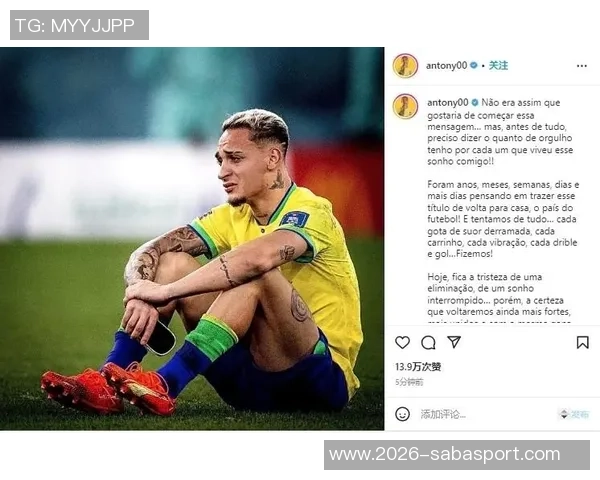
Task: Focus the 添加评论 comment input field
Action: [486, 414]
